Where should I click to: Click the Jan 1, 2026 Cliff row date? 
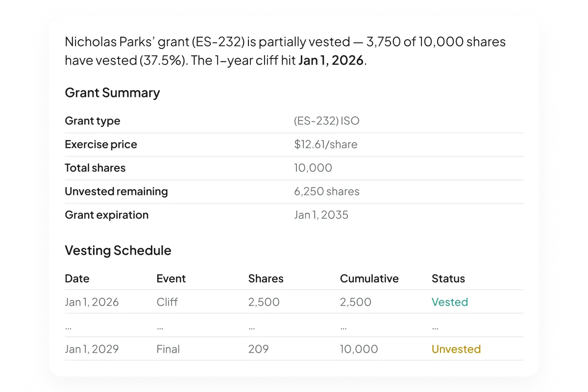[x=92, y=302]
